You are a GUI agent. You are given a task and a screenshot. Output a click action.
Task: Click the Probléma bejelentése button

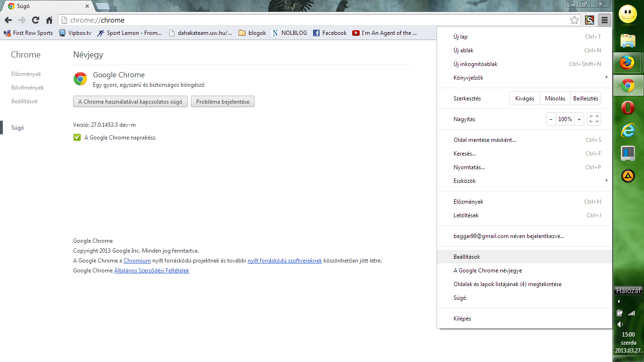tap(223, 101)
